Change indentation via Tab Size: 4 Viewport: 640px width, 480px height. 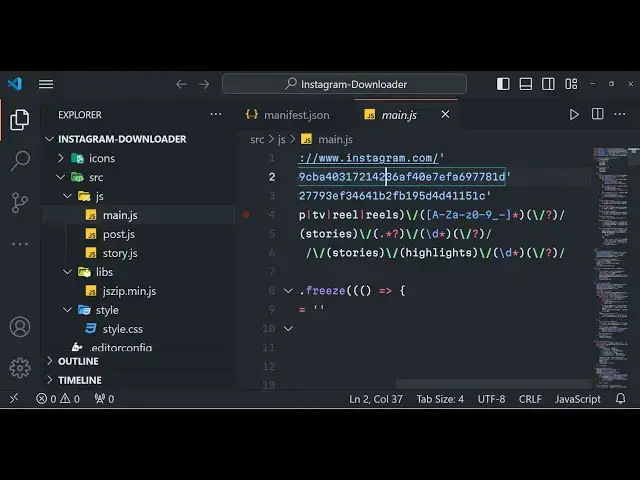coord(440,399)
